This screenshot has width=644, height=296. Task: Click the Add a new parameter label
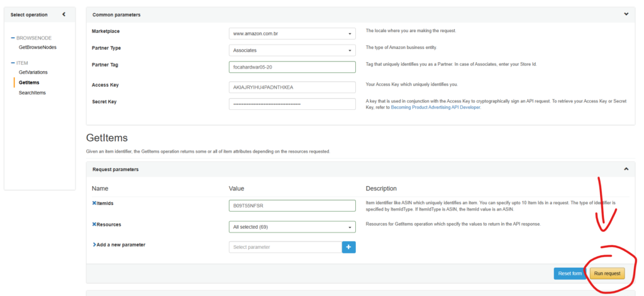pos(121,244)
